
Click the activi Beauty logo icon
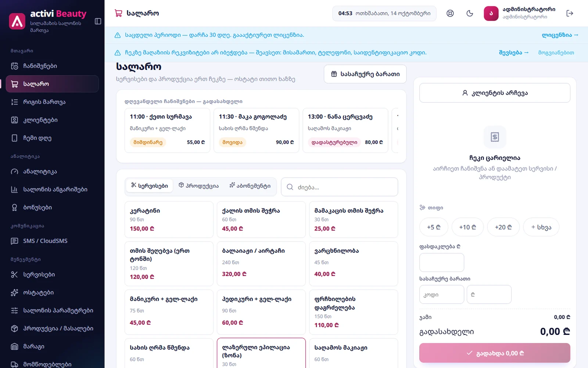[17, 21]
